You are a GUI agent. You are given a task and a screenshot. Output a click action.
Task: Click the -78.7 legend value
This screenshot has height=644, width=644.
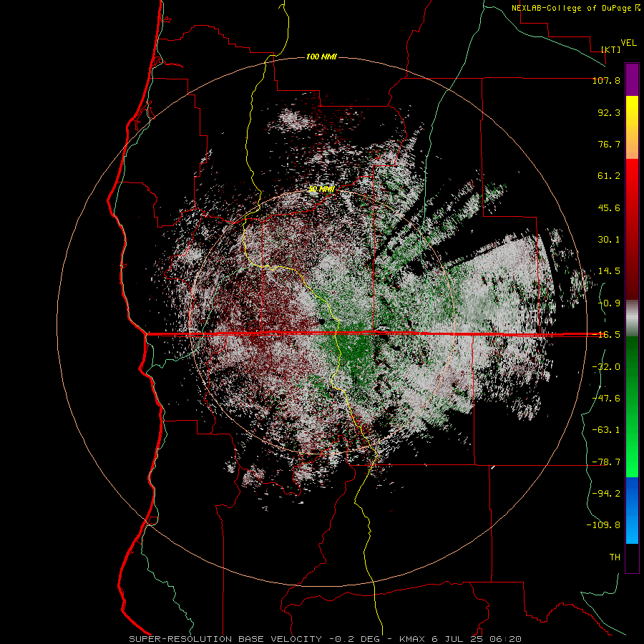tap(606, 462)
